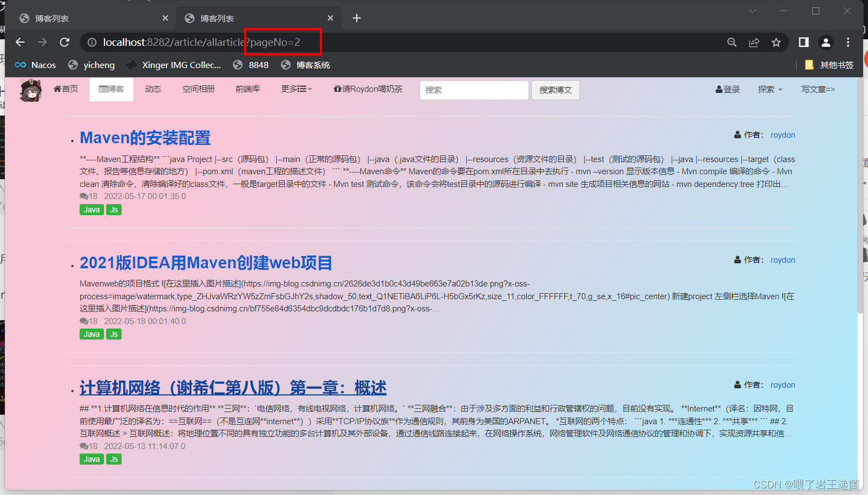Open the 空间相册 navigation item

[198, 89]
